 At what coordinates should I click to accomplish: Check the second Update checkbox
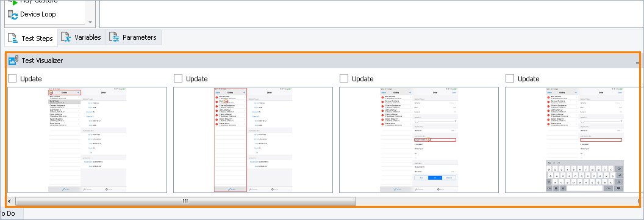coord(178,78)
